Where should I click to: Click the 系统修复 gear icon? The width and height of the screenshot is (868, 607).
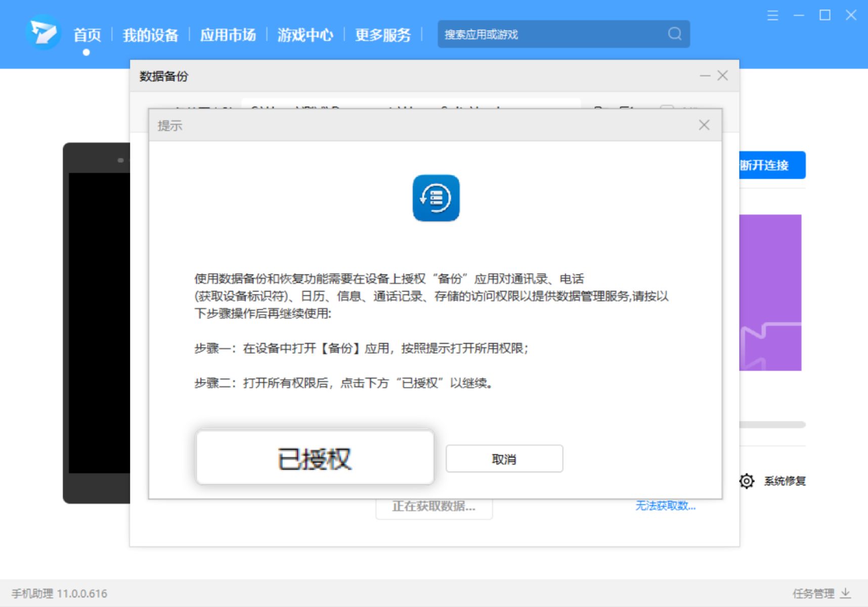click(x=746, y=481)
